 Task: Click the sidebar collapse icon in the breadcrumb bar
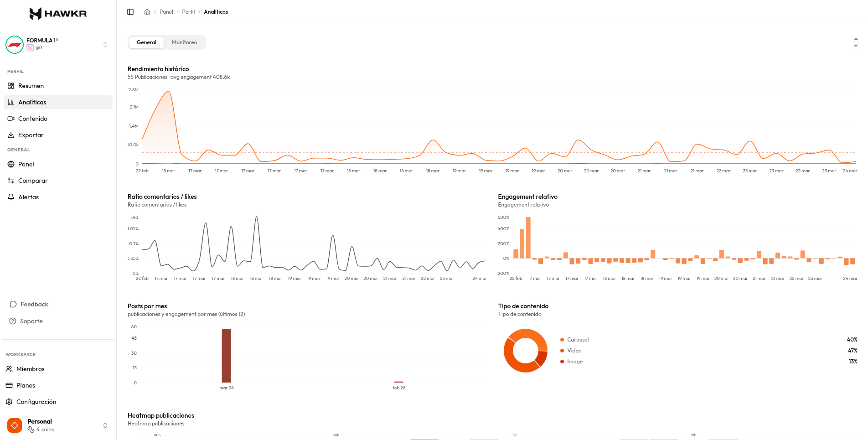click(130, 11)
